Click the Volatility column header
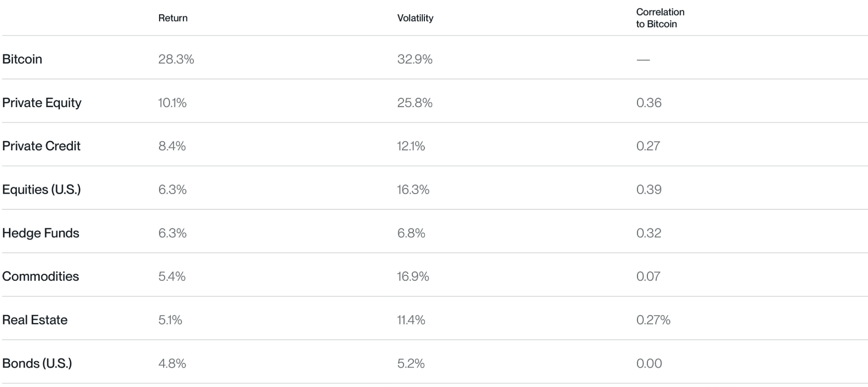 pyautogui.click(x=415, y=18)
